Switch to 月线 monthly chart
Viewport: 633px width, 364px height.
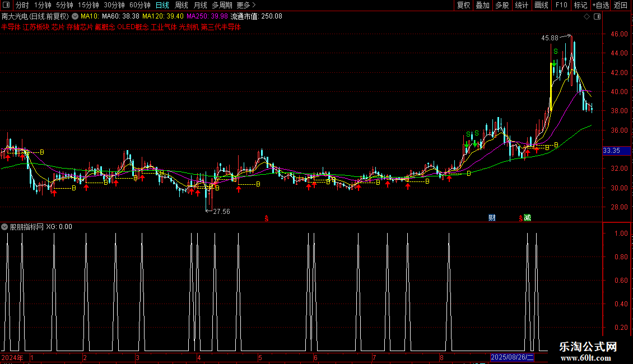click(x=200, y=5)
